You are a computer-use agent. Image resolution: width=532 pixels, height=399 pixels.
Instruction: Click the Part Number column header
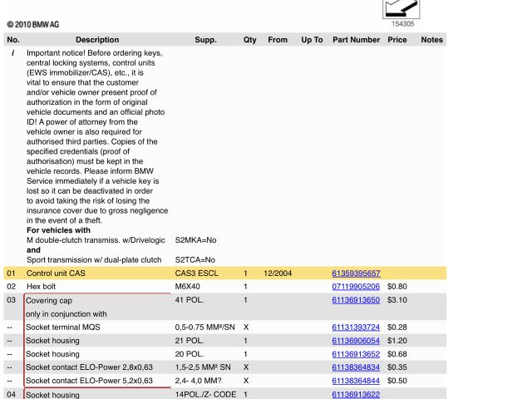(x=356, y=40)
